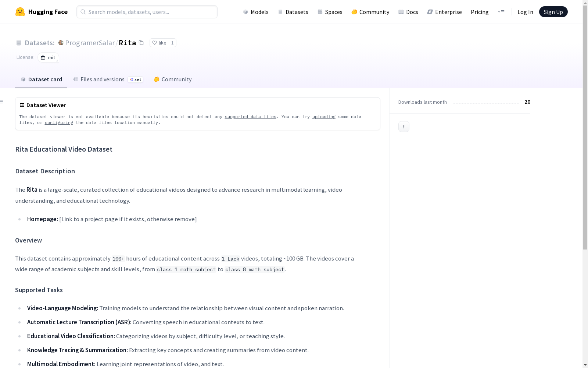Click the 'Multimodal Embodiment:' bullet text
The image size is (588, 368).
click(61, 364)
